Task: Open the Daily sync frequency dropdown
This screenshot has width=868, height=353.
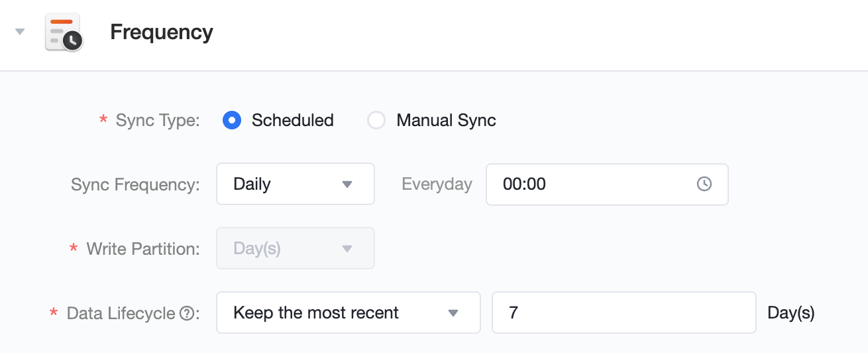Action: coord(296,184)
